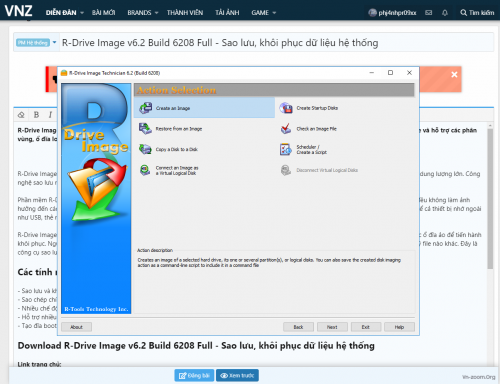Open the GAME menu

260,13
